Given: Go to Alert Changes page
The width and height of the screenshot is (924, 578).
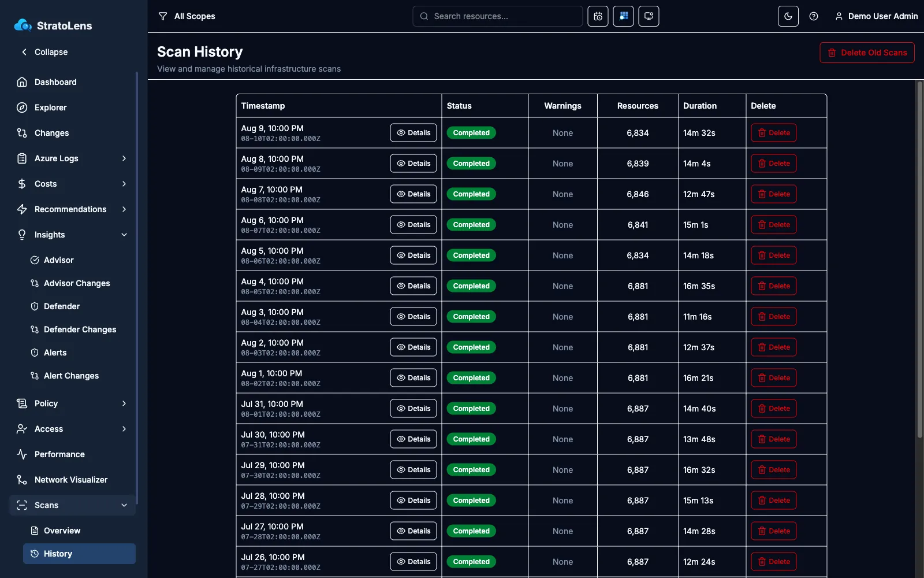Looking at the screenshot, I should click(x=71, y=376).
